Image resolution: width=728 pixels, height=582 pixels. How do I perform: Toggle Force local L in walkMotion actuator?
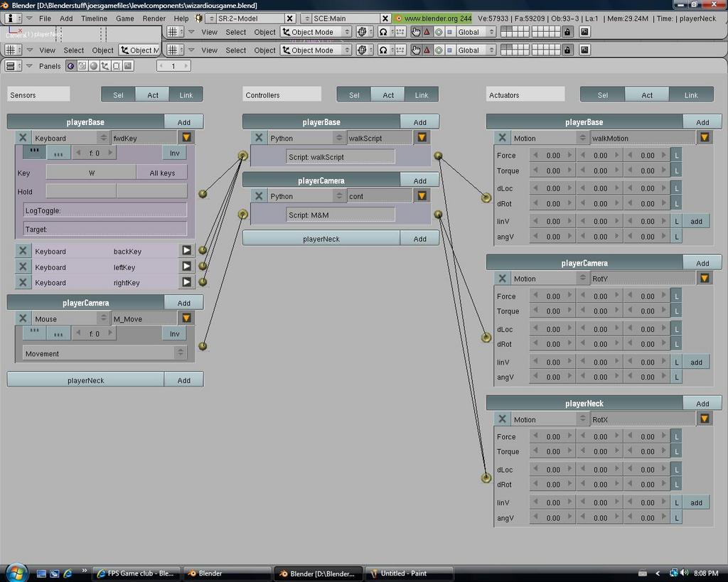(677, 156)
